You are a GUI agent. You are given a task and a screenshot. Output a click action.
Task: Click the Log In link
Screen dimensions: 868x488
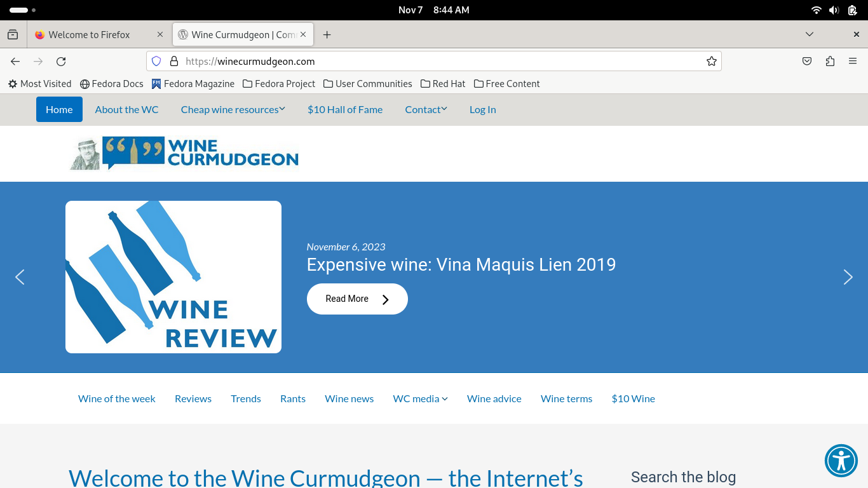482,109
